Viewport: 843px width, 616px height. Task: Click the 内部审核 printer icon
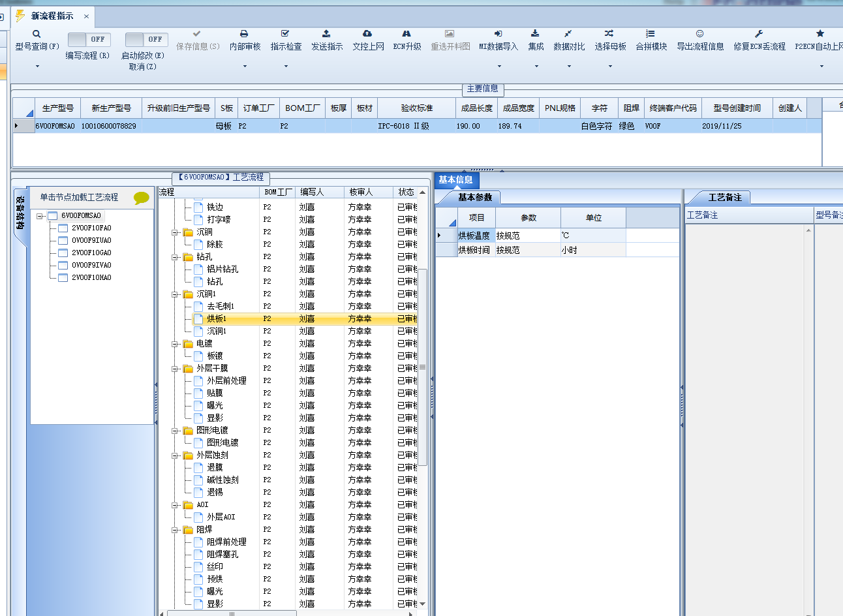coord(244,33)
